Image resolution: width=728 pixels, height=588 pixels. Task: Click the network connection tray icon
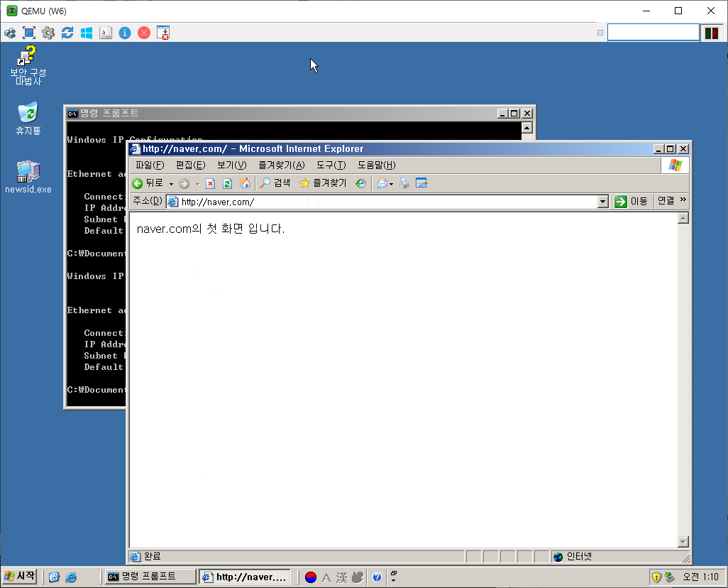[x=669, y=577]
